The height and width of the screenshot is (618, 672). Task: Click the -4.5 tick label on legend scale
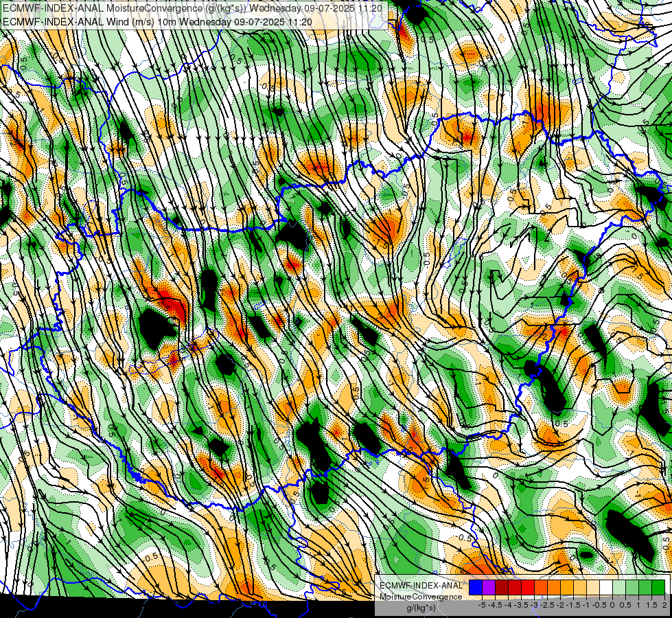tap(495, 605)
